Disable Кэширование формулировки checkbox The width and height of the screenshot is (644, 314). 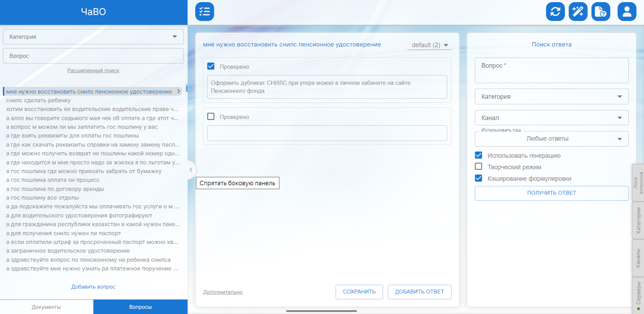tap(479, 178)
